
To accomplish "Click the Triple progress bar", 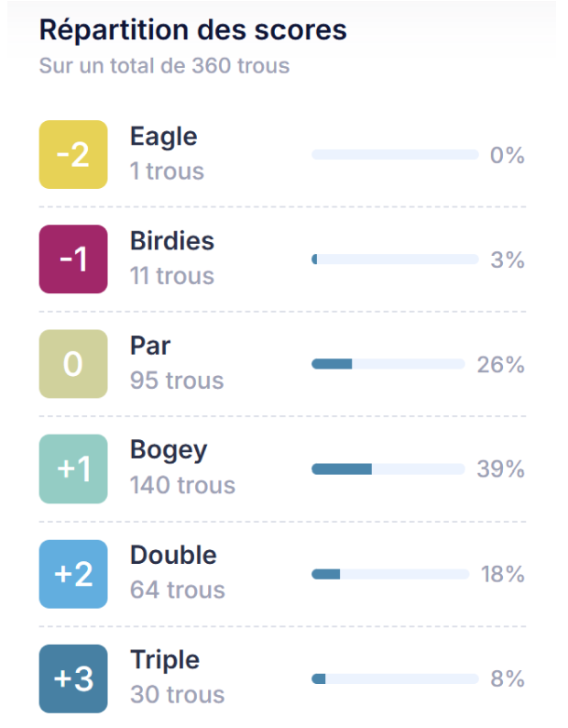I will tap(395, 678).
